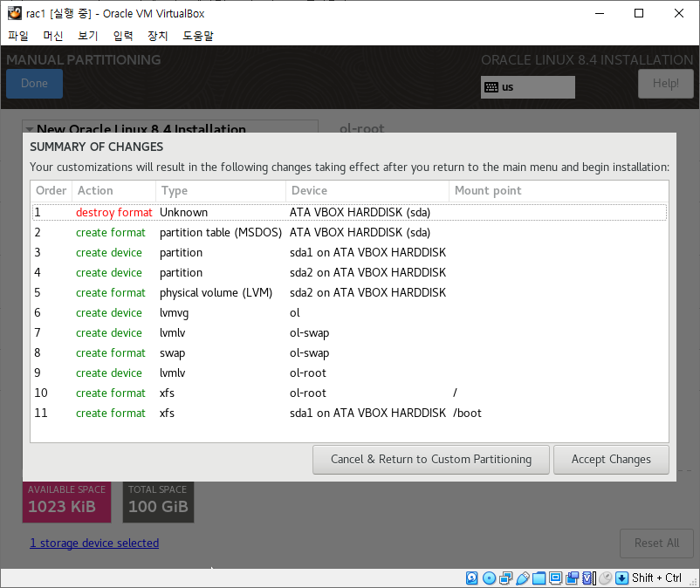Open the 보기 menu
The image size is (700, 588).
click(x=88, y=36)
